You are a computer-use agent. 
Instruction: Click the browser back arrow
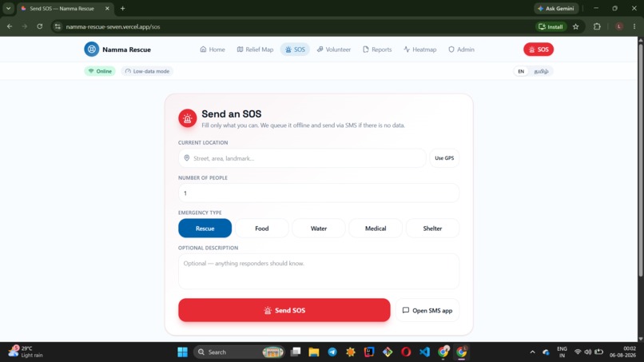10,26
